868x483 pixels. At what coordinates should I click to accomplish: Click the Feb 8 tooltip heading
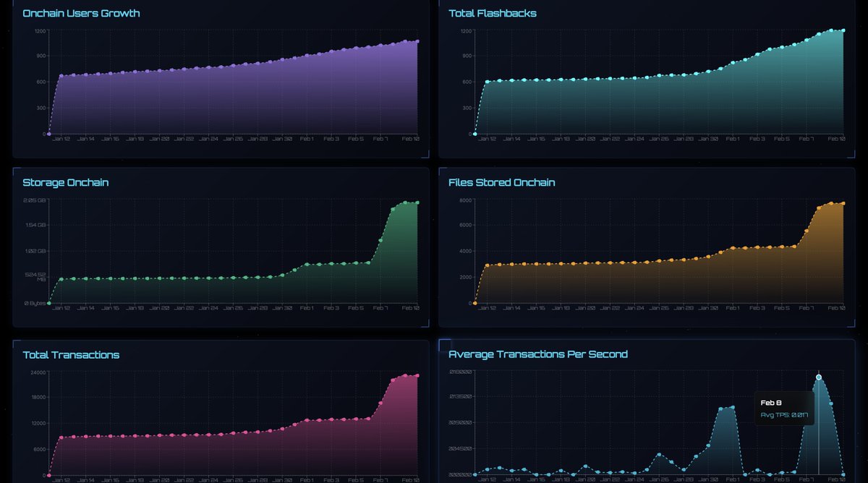coord(771,402)
